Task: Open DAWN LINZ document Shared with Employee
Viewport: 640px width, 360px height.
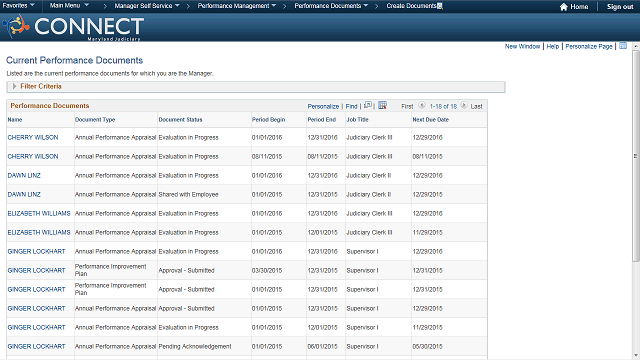Action: click(x=24, y=194)
